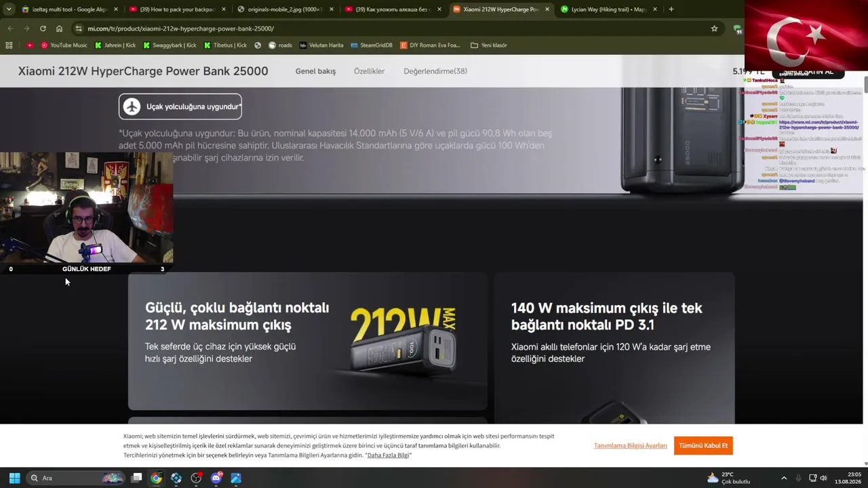
Task: Close the izeltaş multi tool tab
Action: [116, 9]
